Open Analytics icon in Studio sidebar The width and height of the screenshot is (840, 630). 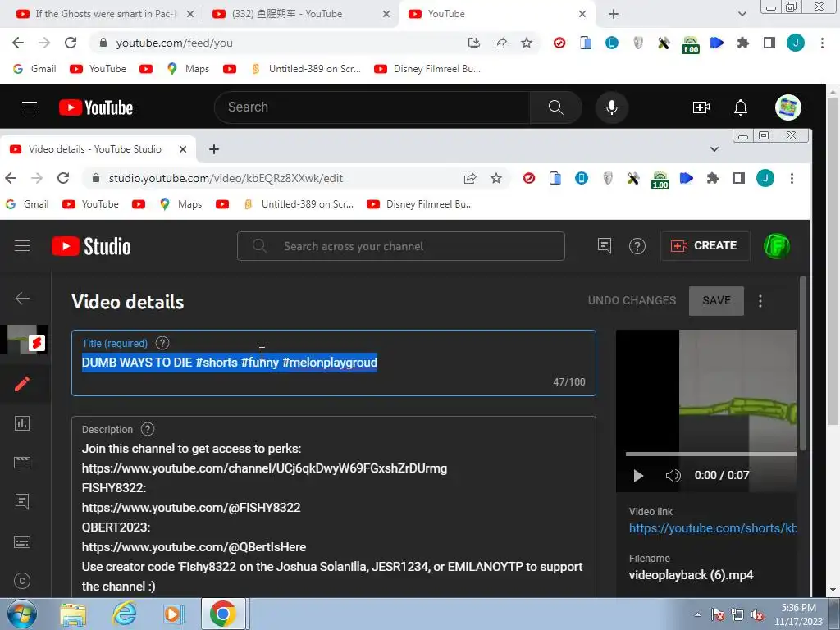tap(22, 423)
